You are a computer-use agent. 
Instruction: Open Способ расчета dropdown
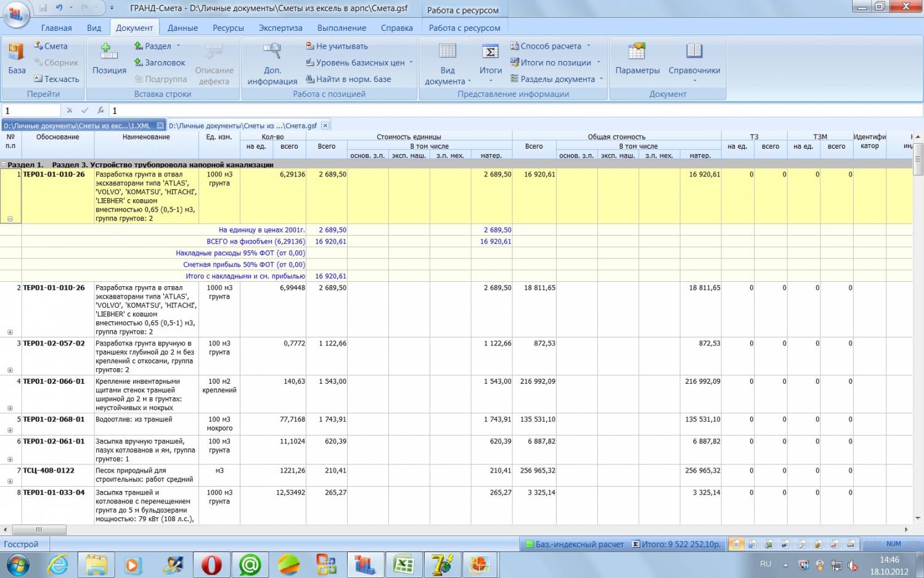550,46
